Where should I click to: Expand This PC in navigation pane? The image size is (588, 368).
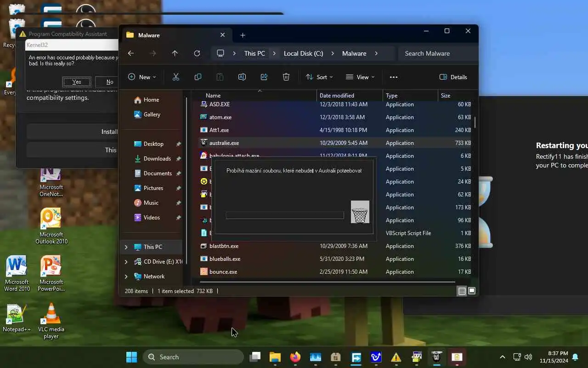pyautogui.click(x=126, y=247)
